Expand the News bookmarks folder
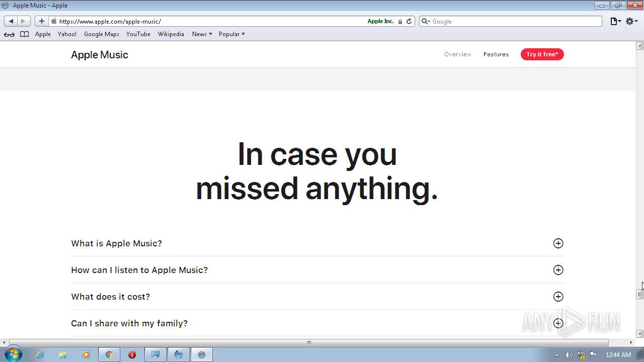This screenshot has height=362, width=644. coord(202,34)
